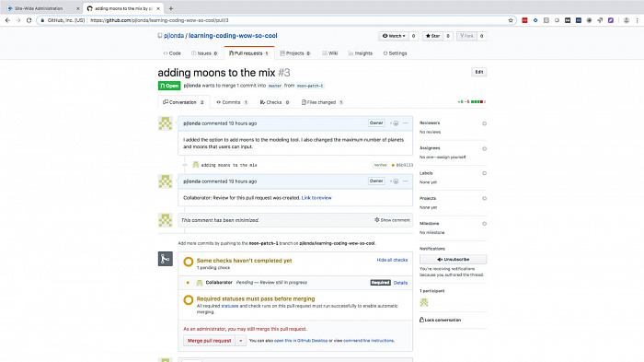The width and height of the screenshot is (644, 362).
Task: Select the Commits tab
Action: tap(232, 102)
